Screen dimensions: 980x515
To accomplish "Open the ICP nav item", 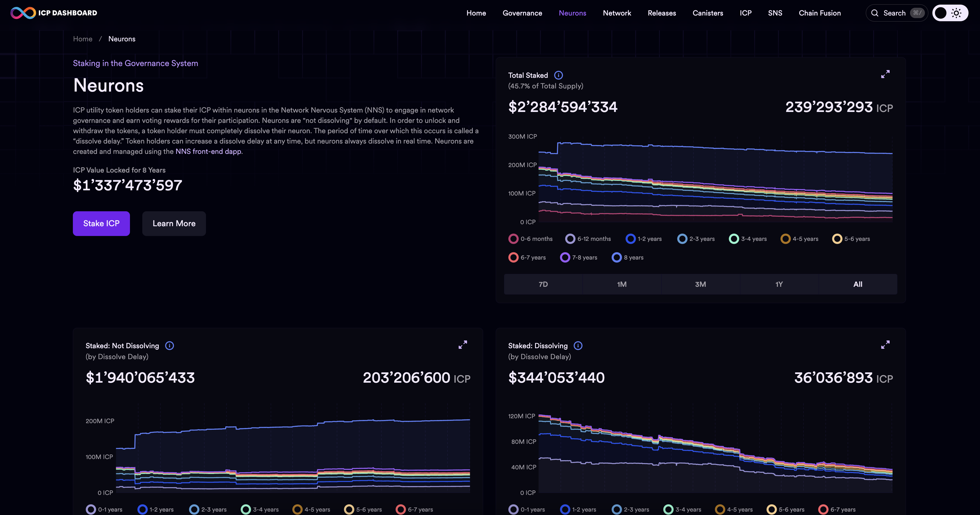I will pyautogui.click(x=745, y=13).
